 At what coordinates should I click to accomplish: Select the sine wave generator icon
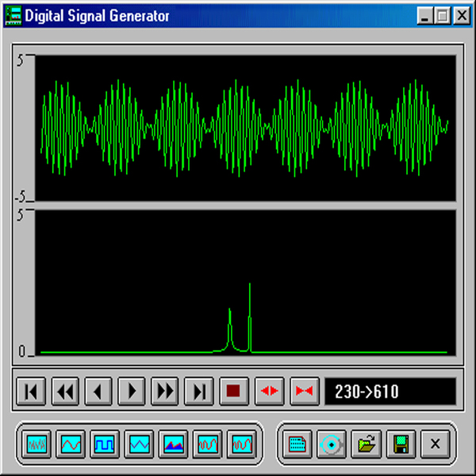pos(71,444)
